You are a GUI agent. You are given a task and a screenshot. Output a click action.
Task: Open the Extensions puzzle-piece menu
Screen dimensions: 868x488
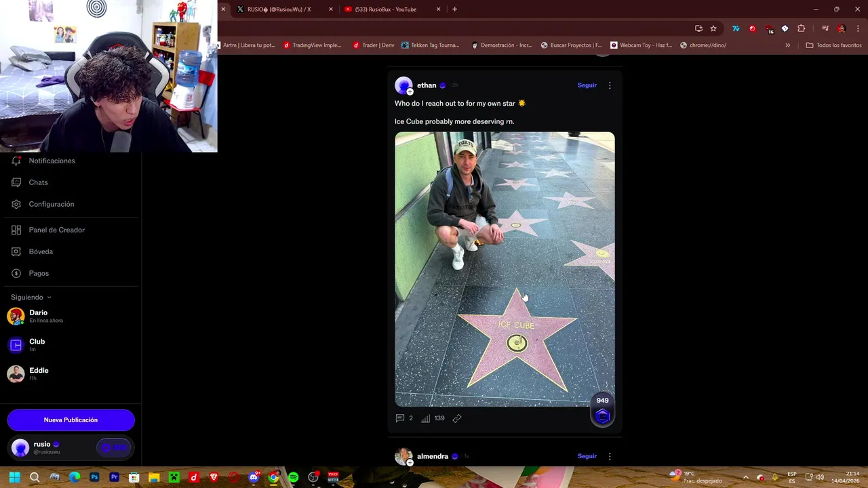802,28
